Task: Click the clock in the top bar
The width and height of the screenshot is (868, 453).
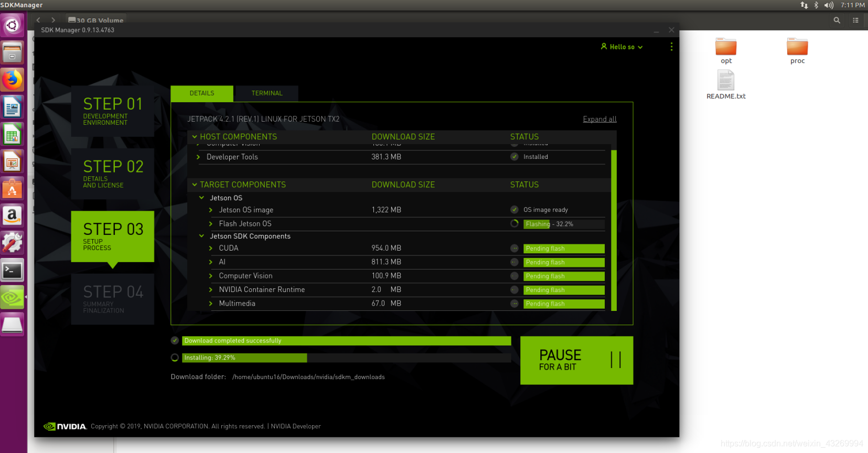Action: coord(852,5)
